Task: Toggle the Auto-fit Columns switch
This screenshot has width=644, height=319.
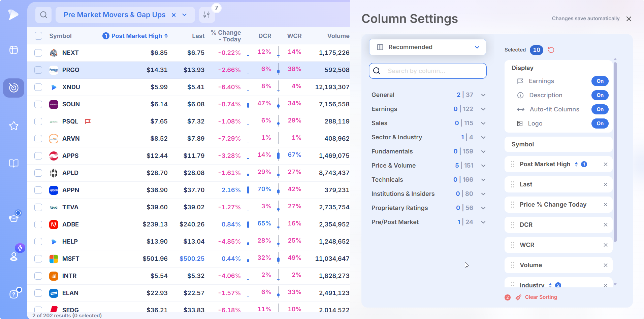Action: (600, 109)
